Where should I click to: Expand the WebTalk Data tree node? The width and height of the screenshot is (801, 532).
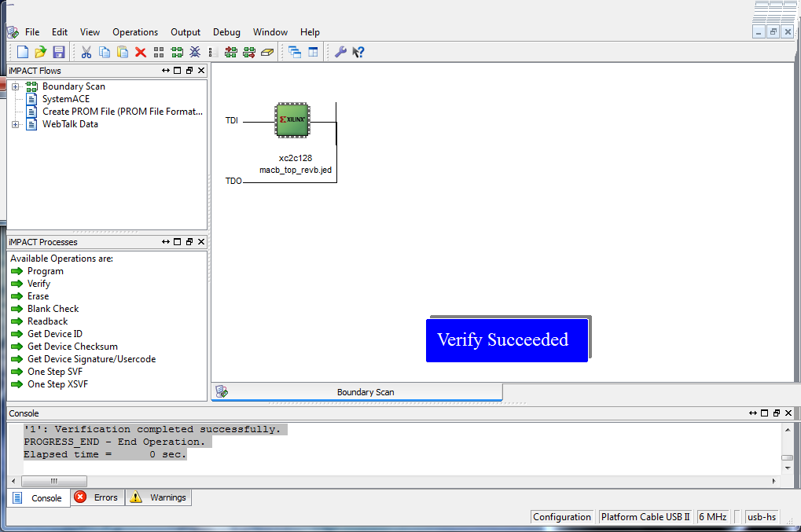pyautogui.click(x=15, y=125)
